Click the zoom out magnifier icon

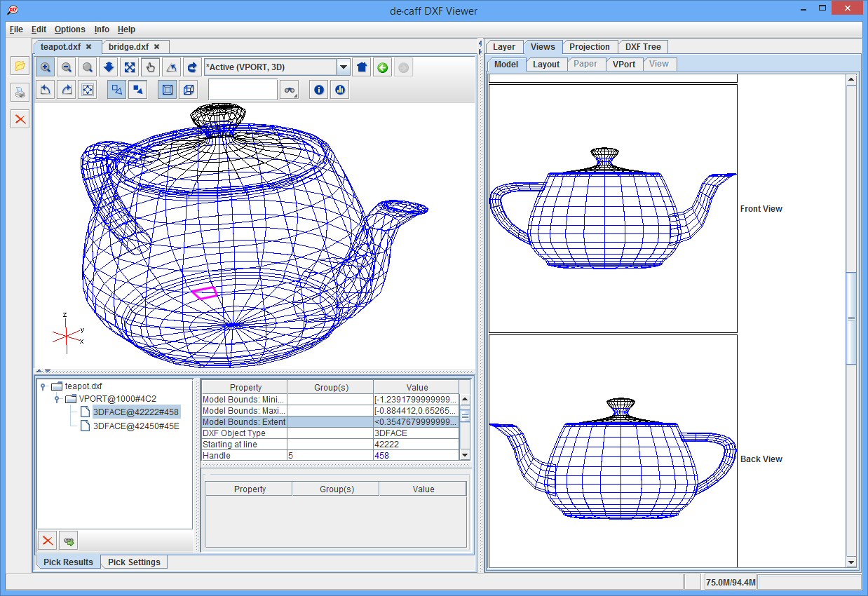66,67
